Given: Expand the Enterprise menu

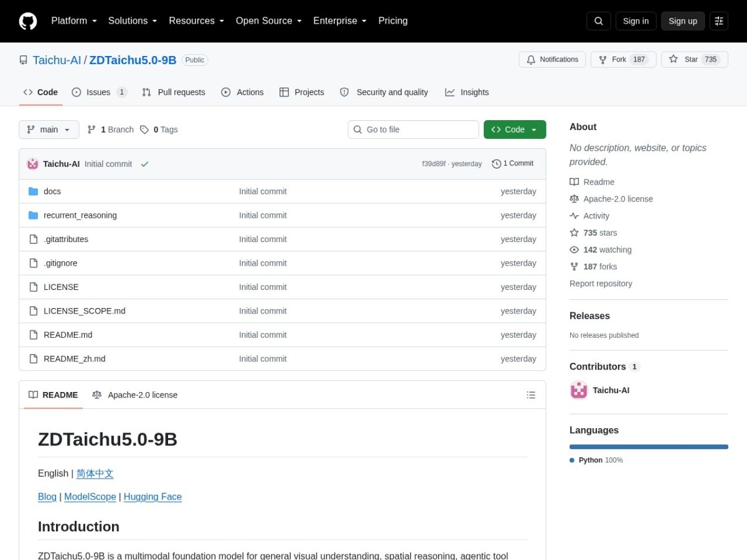Looking at the screenshot, I should pos(340,21).
